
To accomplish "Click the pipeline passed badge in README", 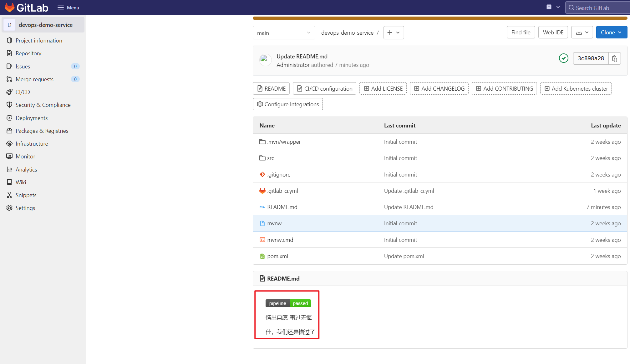I will [x=288, y=303].
